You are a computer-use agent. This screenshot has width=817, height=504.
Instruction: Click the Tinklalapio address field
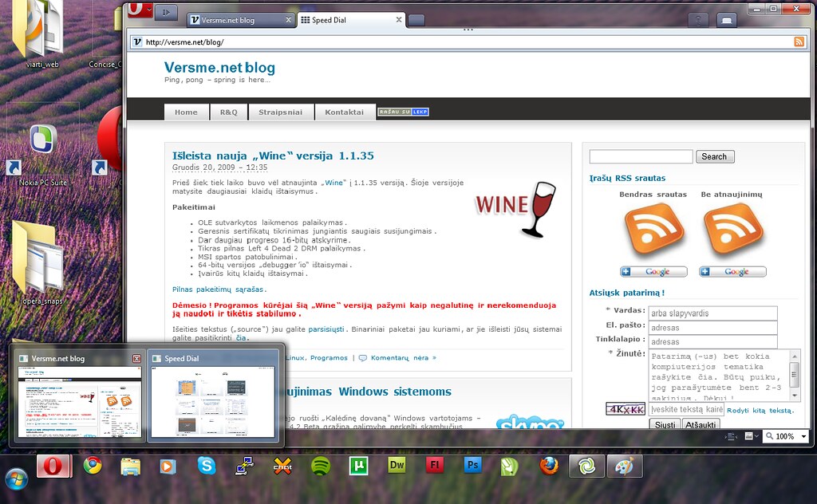(712, 341)
